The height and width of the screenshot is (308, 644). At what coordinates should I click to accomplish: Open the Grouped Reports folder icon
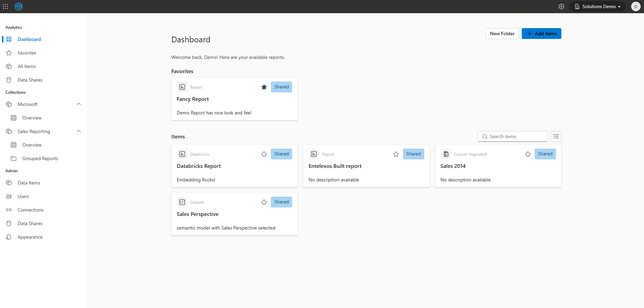[x=14, y=158]
